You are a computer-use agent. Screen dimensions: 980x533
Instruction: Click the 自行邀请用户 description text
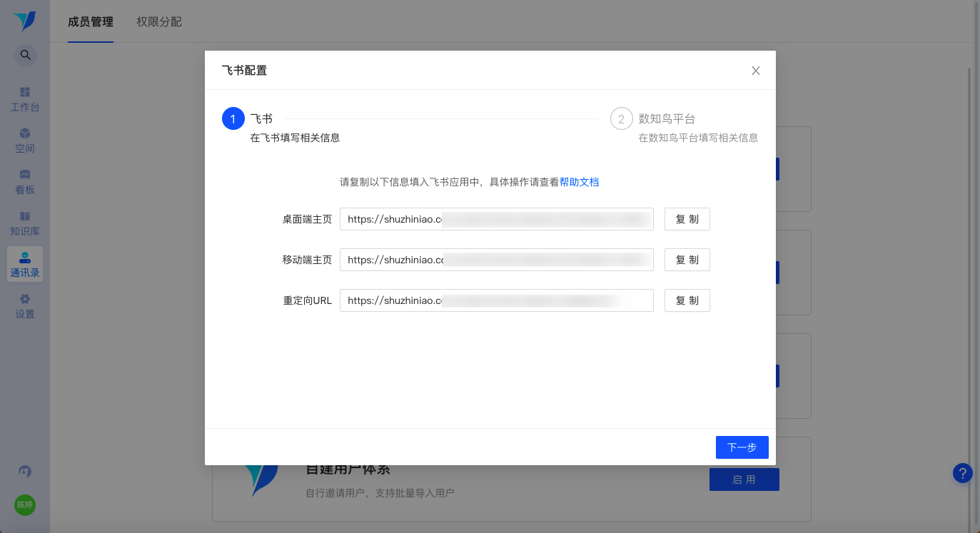[x=380, y=493]
